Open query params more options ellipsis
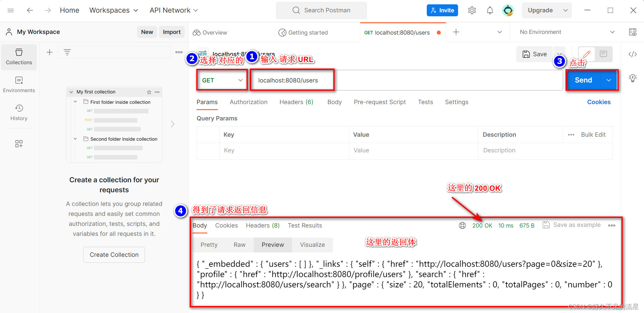 pos(571,135)
